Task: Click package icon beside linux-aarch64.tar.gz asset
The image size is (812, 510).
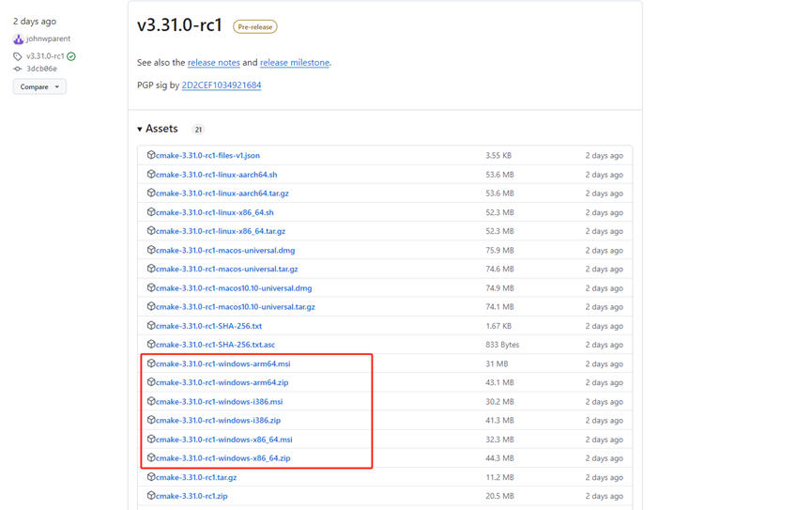Action: point(151,193)
